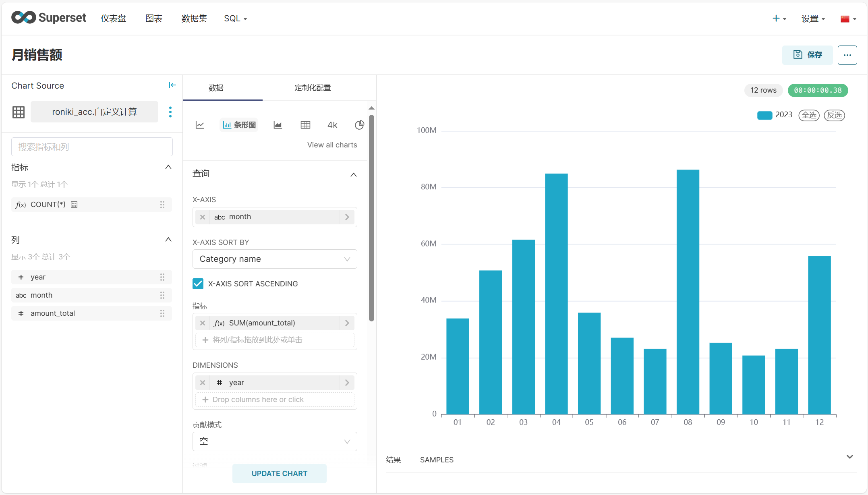
Task: Click the COUNT(*) metric item
Action: pyautogui.click(x=92, y=205)
